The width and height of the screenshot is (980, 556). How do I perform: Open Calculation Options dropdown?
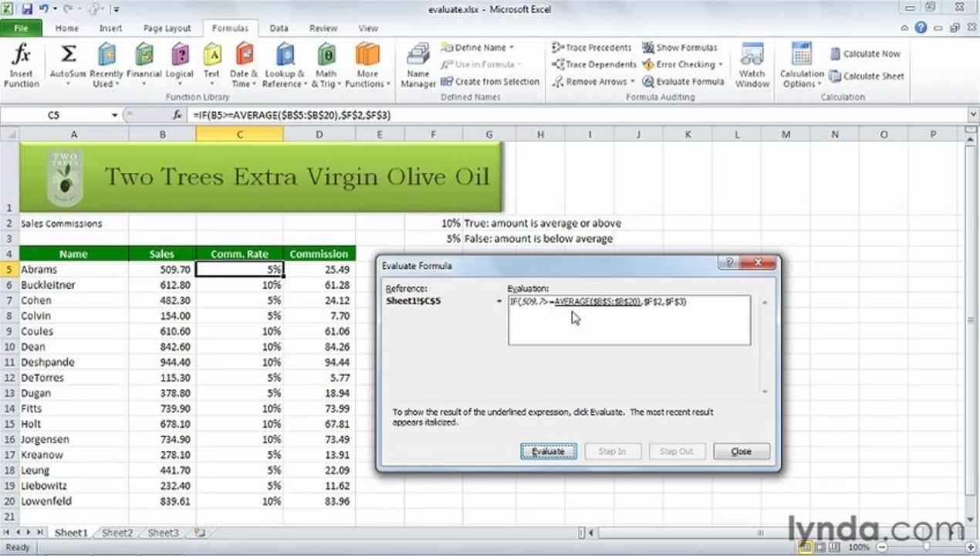[x=802, y=66]
